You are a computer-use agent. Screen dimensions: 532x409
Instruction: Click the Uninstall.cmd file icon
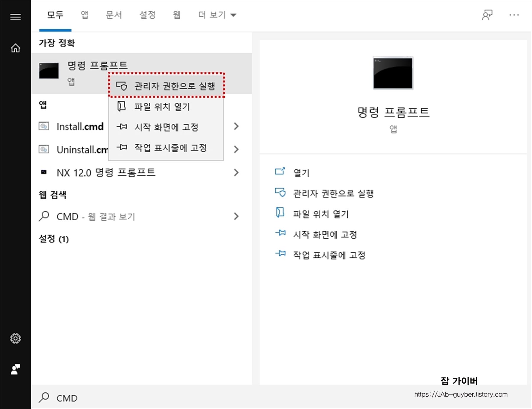pos(44,149)
